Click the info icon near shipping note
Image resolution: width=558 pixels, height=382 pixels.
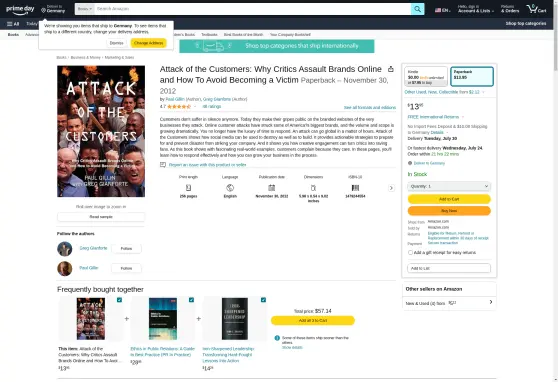pyautogui.click(x=277, y=338)
